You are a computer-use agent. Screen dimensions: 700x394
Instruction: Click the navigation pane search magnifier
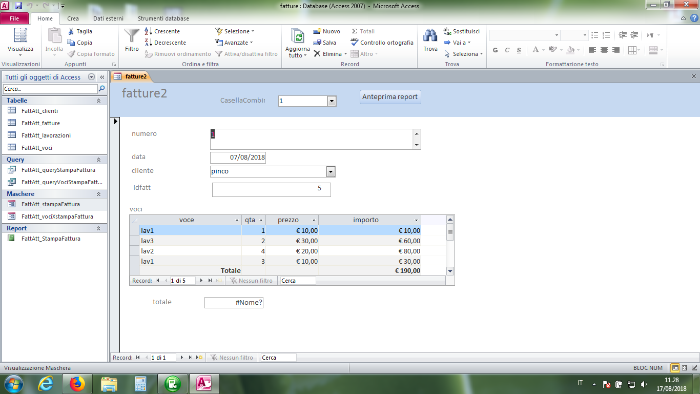pos(102,89)
